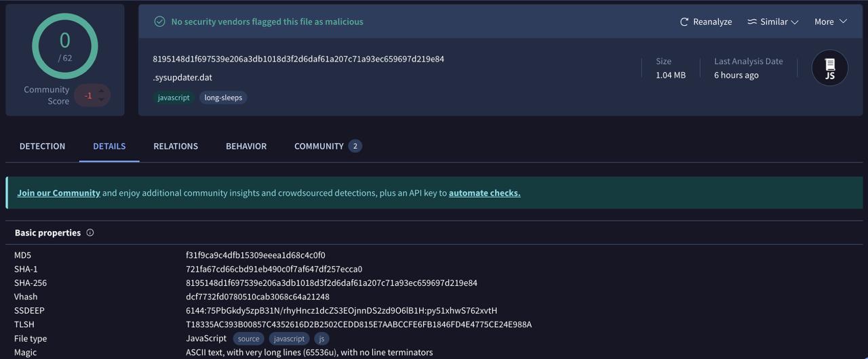Upvote the community score with the up arrow

[x=102, y=91]
